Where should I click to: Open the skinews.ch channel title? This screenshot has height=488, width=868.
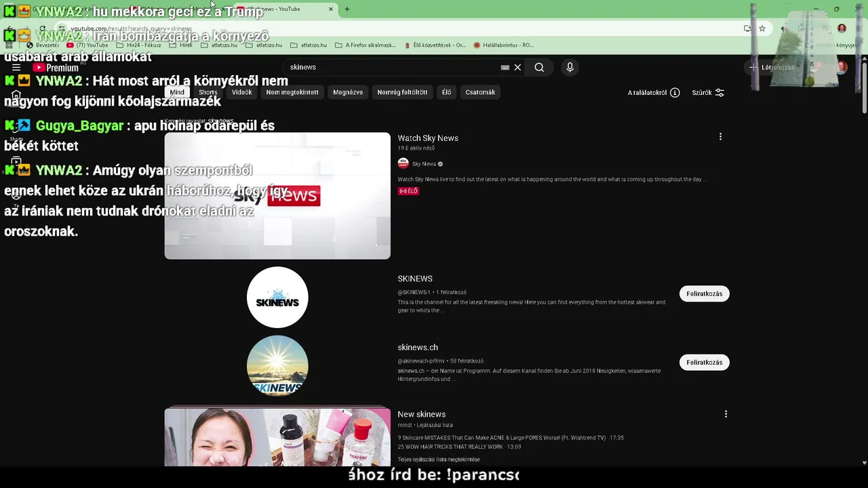pos(418,347)
